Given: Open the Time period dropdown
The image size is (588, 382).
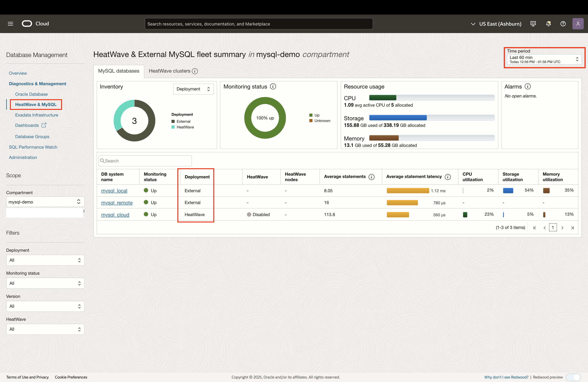Looking at the screenshot, I should point(544,59).
